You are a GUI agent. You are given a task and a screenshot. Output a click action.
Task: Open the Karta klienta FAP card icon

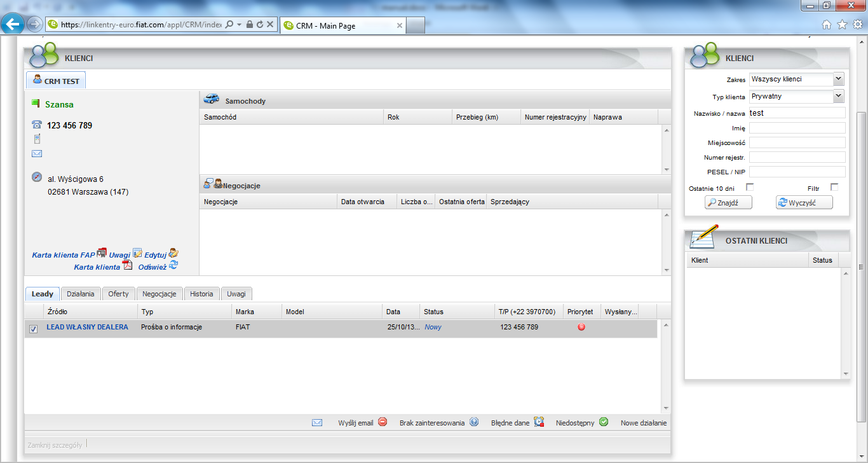(102, 252)
